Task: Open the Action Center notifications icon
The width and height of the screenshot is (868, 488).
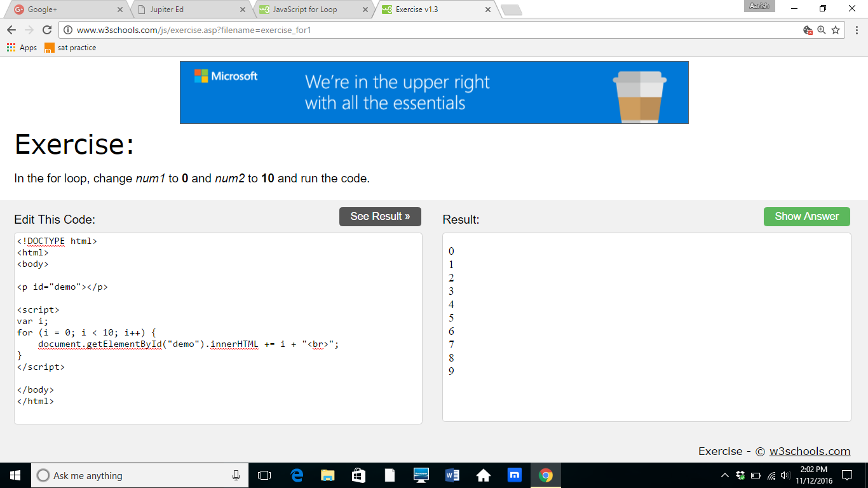Action: (847, 475)
